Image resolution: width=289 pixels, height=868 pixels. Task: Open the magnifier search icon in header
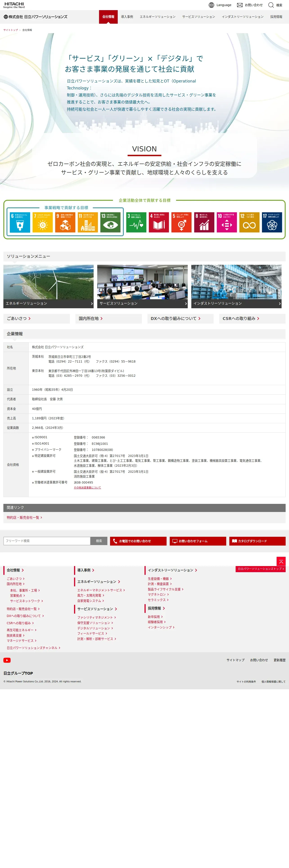pyautogui.click(x=271, y=5)
